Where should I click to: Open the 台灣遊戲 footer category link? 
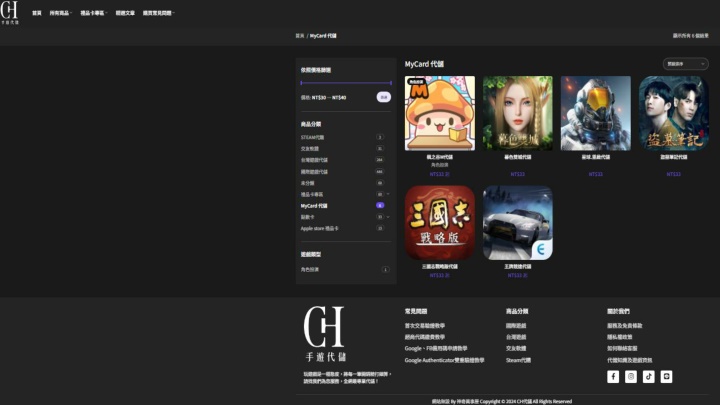click(x=516, y=337)
